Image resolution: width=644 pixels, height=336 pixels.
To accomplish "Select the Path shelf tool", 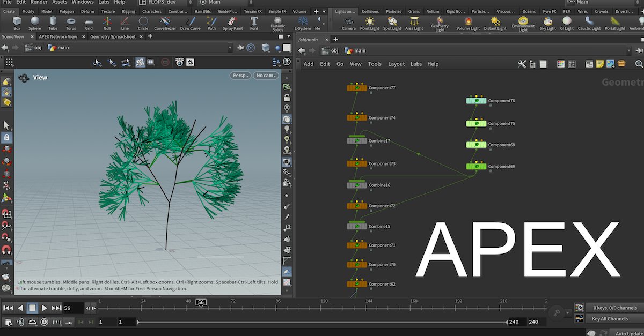I will point(212,23).
